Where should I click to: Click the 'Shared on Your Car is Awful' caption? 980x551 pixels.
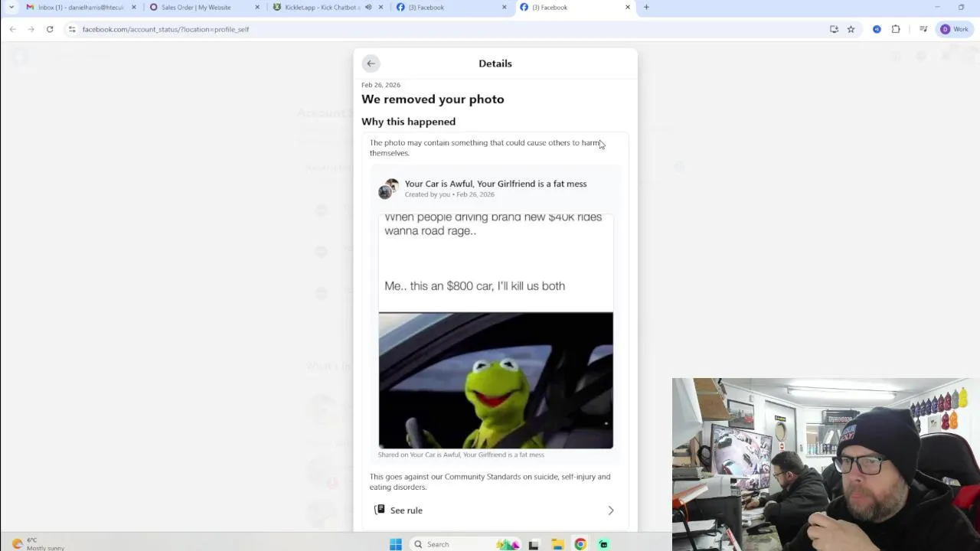(461, 455)
